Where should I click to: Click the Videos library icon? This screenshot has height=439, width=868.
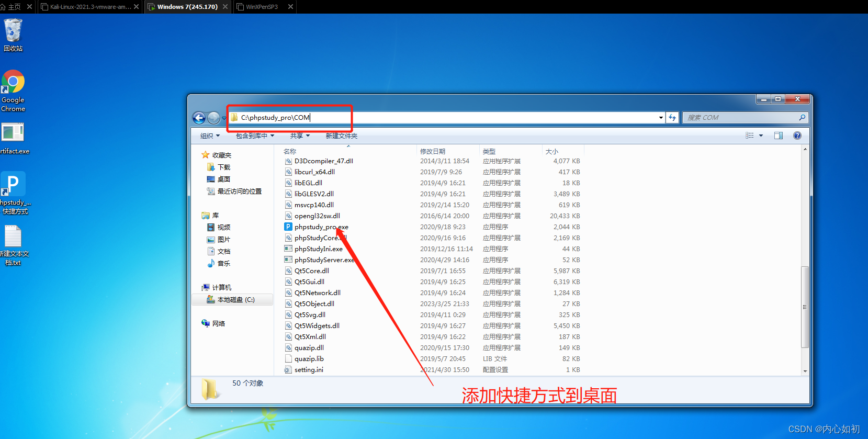click(211, 227)
